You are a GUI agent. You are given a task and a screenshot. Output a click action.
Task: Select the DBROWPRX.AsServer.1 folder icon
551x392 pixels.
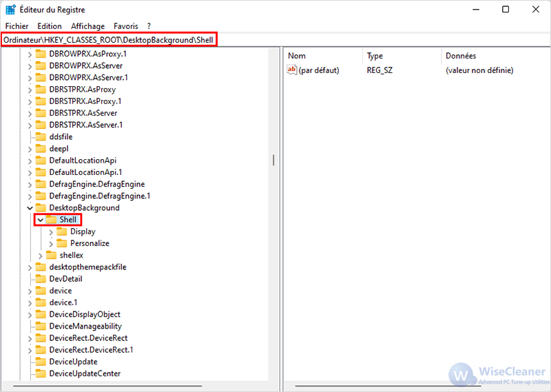coord(41,77)
